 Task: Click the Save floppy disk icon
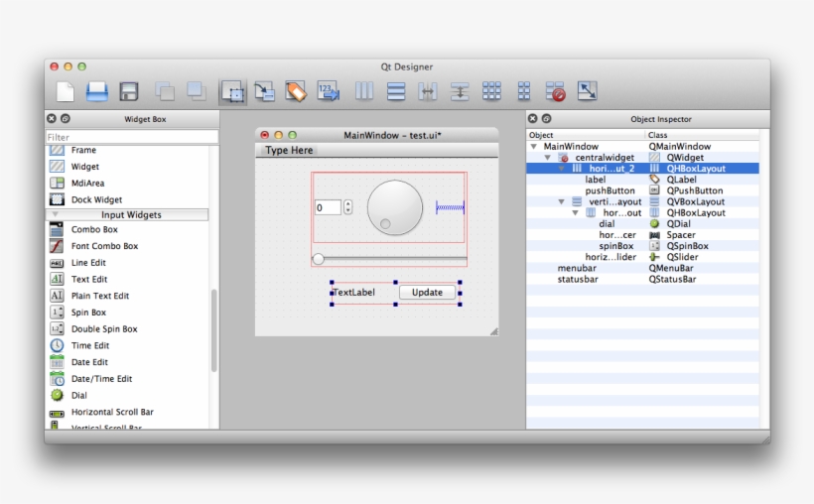pyautogui.click(x=129, y=91)
